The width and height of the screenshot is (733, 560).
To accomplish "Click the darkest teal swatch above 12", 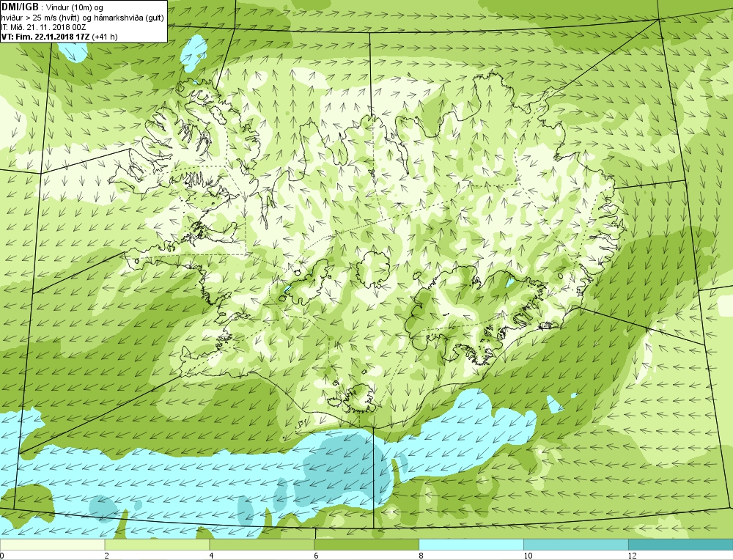I will click(x=681, y=545).
